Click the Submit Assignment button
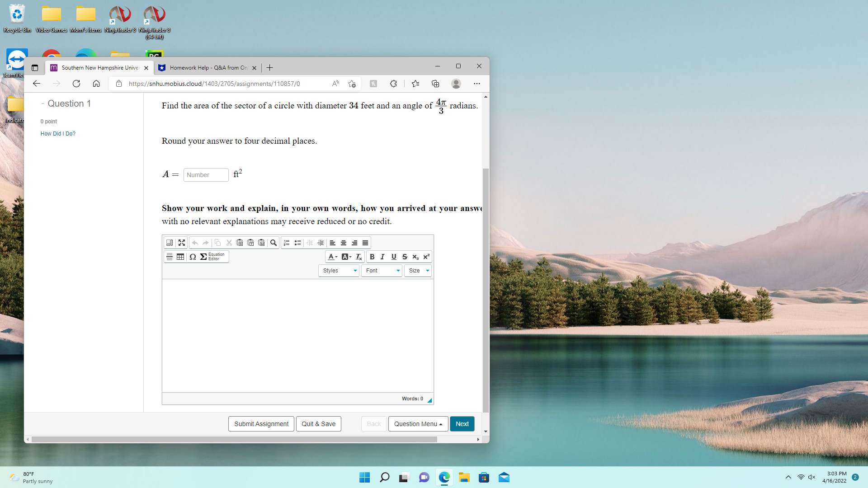This screenshot has height=488, width=868. point(261,424)
